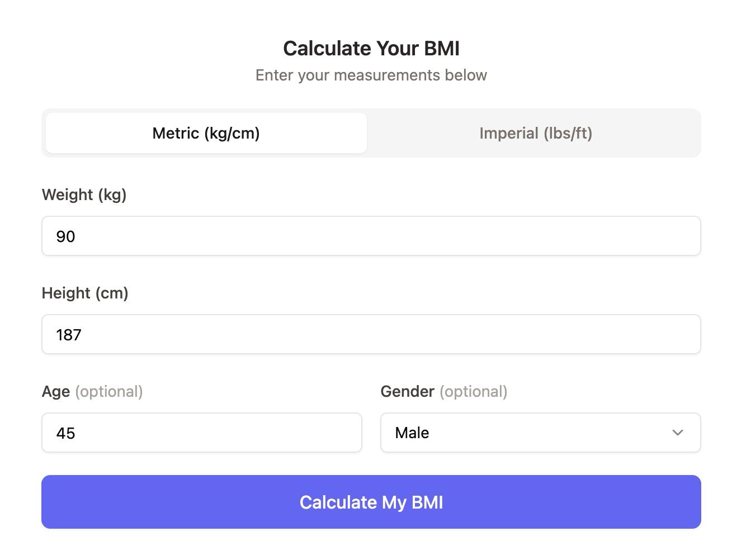Screen dimensions: 746x560
Task: Click the Age (optional) label
Action: (x=92, y=391)
